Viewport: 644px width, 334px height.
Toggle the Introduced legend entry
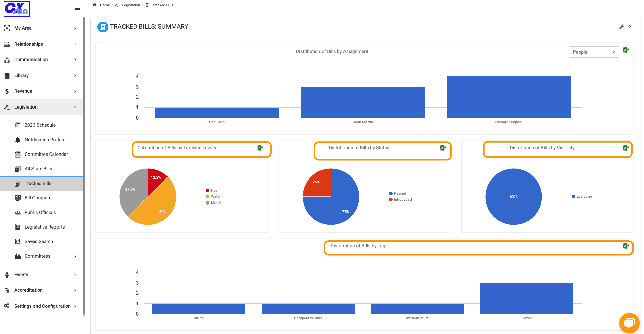coord(400,199)
